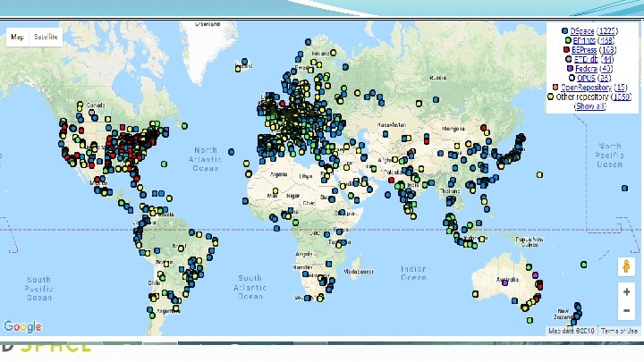This screenshot has height=362, width=644.
Task: Select the blue marker in Iceland
Action: (x=245, y=62)
